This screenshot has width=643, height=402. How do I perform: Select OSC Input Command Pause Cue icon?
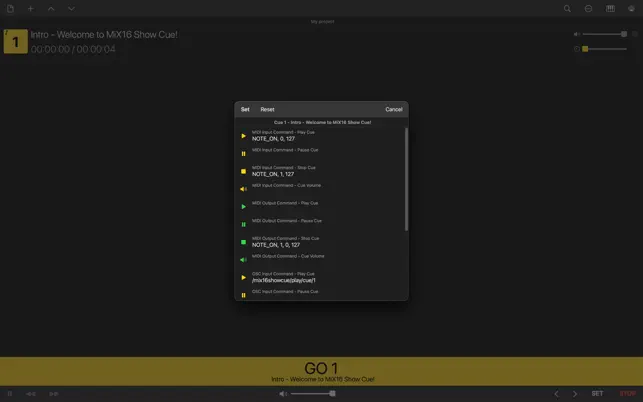click(x=243, y=295)
